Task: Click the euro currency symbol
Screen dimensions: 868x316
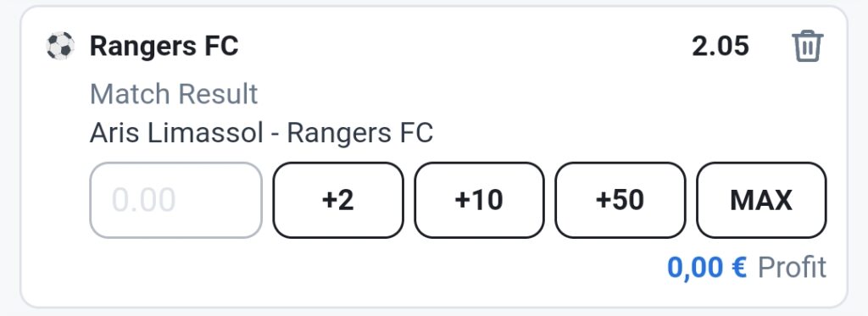Action: tap(739, 268)
